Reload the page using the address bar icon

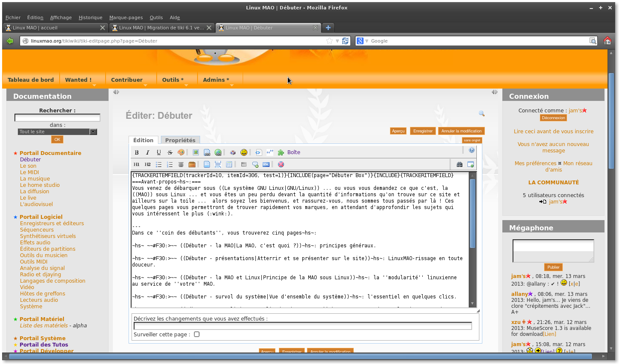point(345,41)
